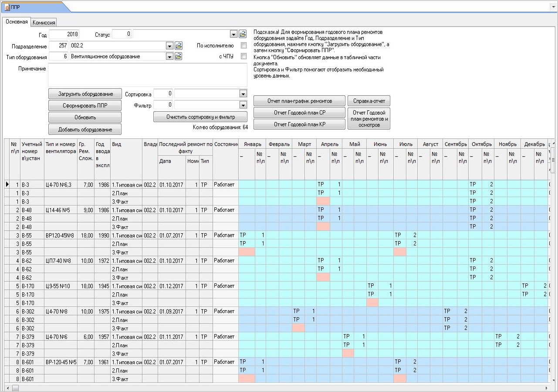Expand the Подразделение 002.2 dropdown

point(169,45)
